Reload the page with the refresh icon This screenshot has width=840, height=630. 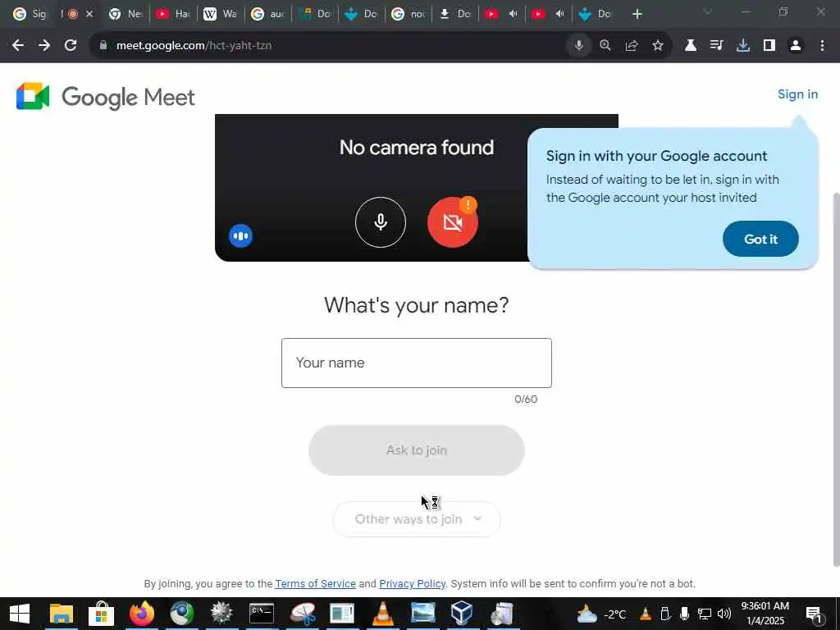pos(71,46)
